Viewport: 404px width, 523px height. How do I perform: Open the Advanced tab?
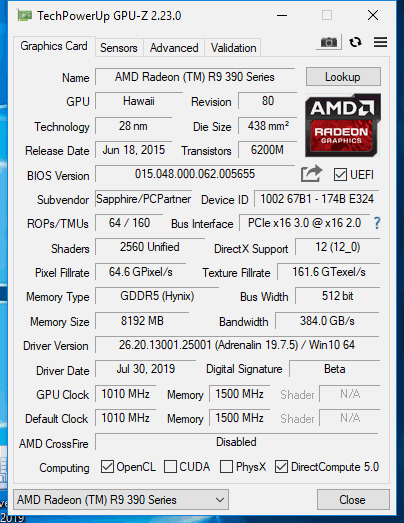tap(174, 48)
